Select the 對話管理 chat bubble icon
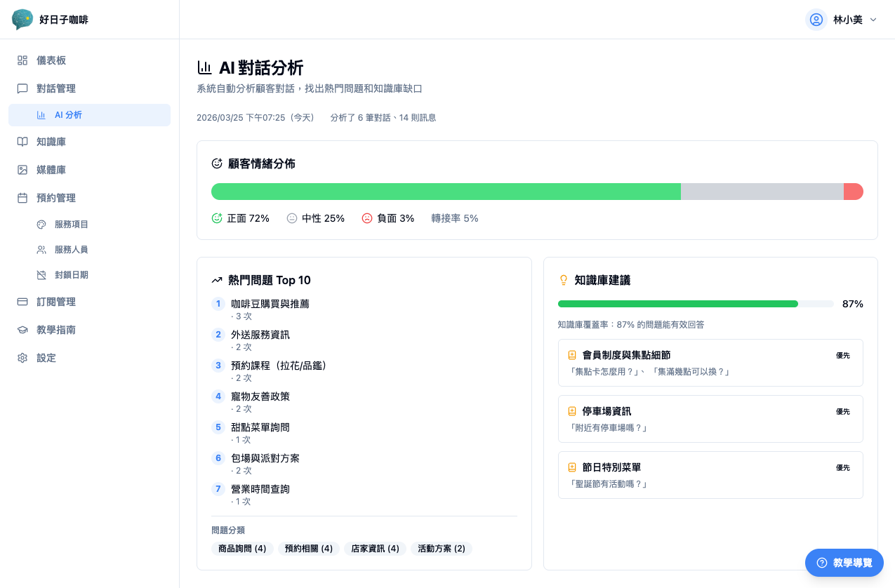 click(22, 88)
